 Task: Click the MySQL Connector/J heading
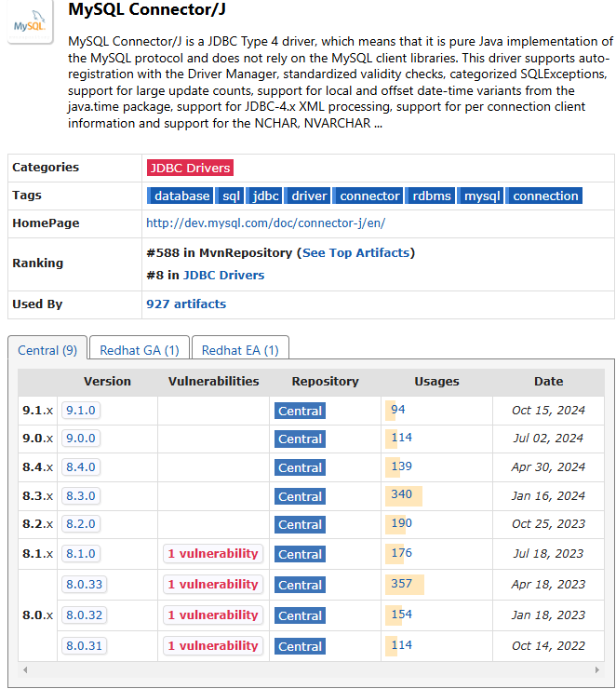coord(147,9)
